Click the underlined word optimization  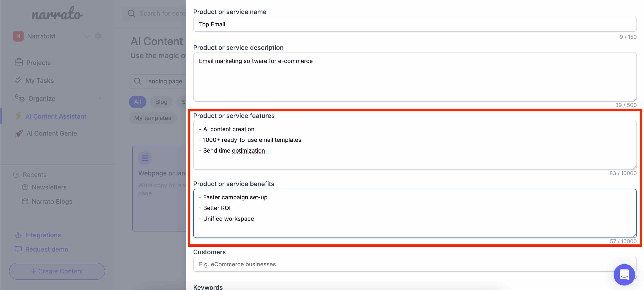(x=248, y=150)
